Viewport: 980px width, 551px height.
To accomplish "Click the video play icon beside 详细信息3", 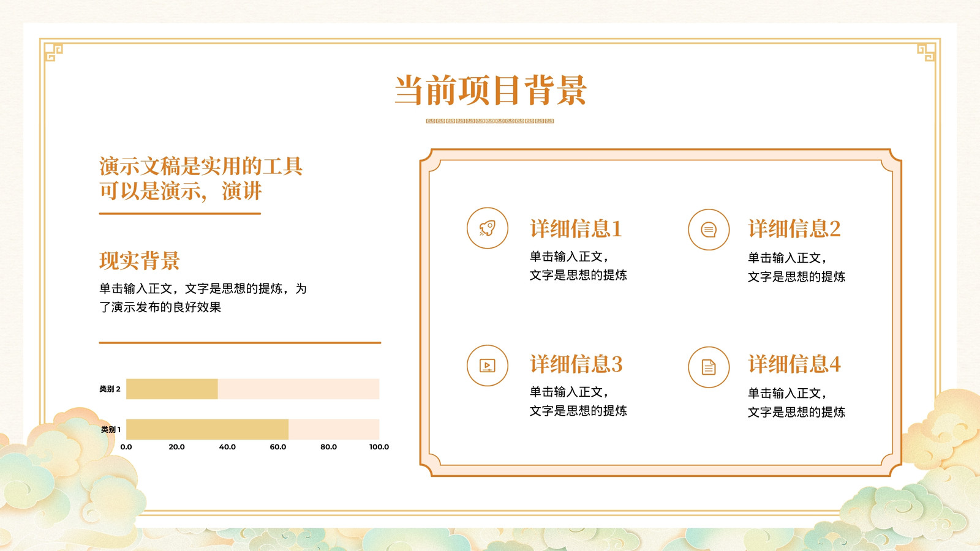I will click(x=488, y=365).
